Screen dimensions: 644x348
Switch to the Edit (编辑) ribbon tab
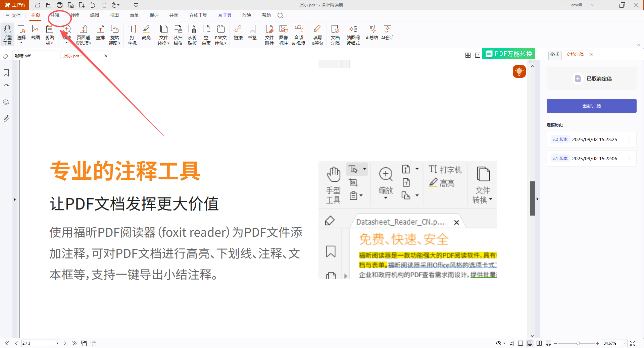coord(95,15)
